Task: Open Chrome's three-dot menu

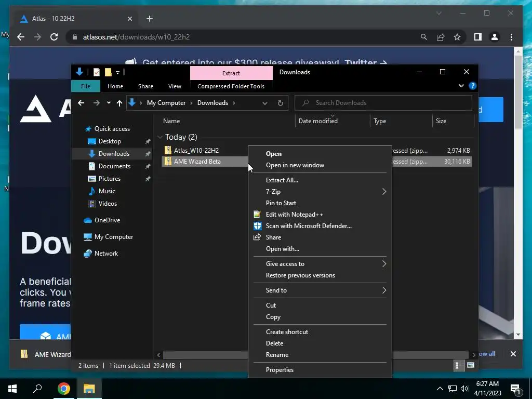Action: point(511,37)
